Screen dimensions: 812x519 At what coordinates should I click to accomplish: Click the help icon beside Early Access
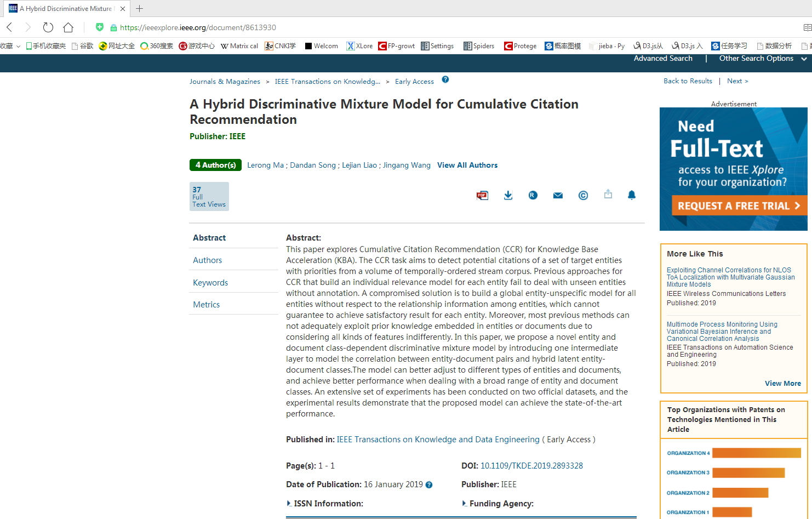pyautogui.click(x=445, y=79)
